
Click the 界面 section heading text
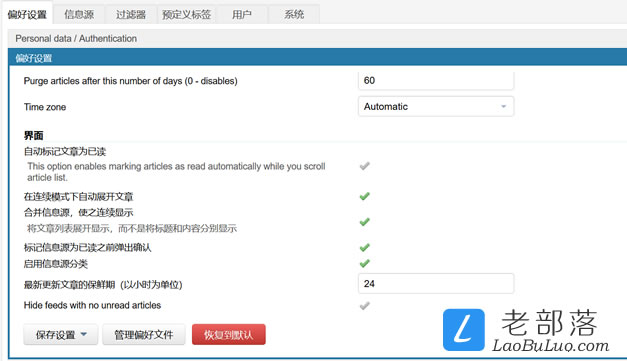click(33, 136)
